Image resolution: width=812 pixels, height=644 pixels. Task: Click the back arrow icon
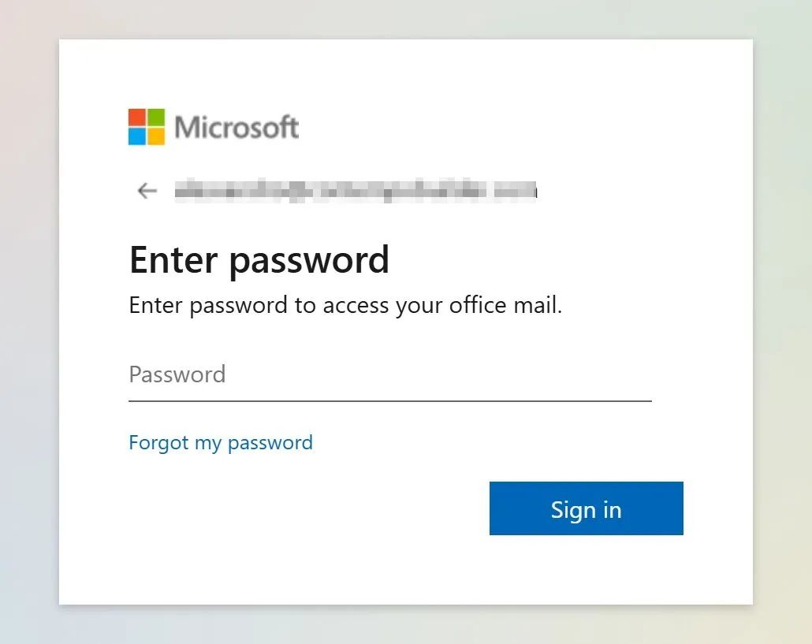pyautogui.click(x=147, y=191)
